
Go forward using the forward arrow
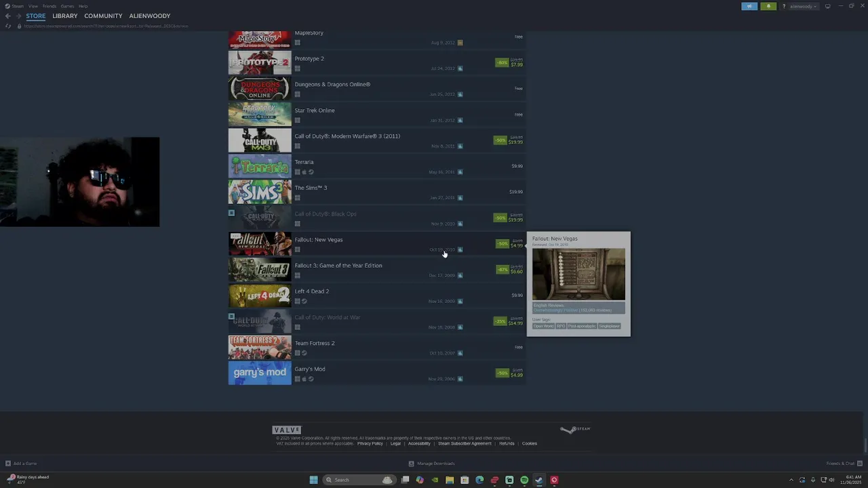pos(18,16)
